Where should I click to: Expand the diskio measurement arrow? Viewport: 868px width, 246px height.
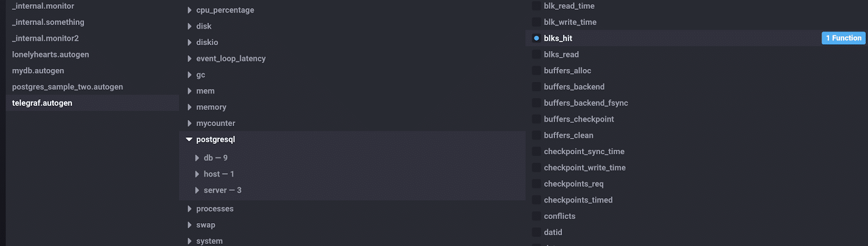pos(189,42)
